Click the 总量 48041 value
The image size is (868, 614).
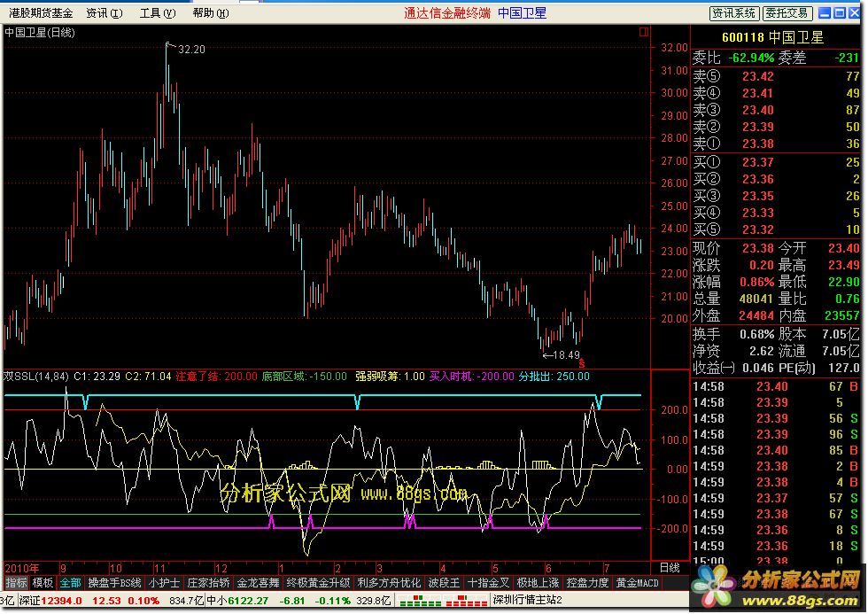756,299
